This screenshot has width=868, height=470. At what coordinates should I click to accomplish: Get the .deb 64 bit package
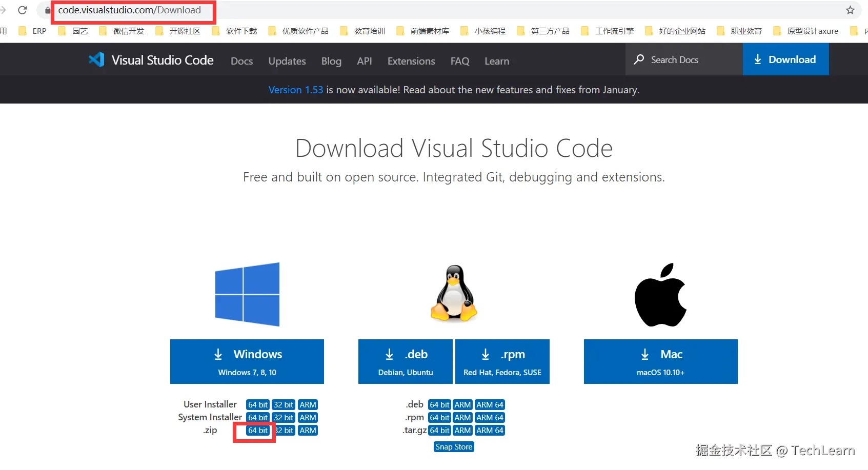439,405
